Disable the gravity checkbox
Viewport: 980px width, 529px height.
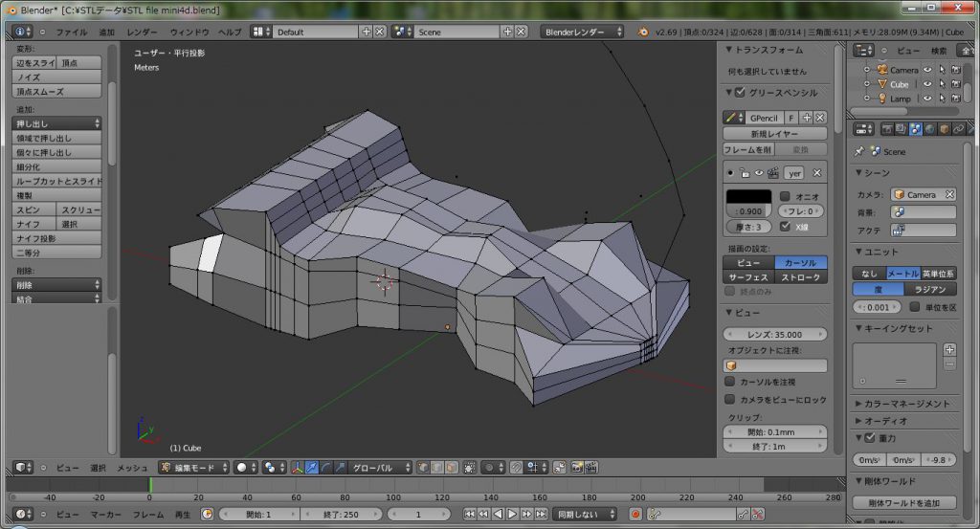[869, 438]
